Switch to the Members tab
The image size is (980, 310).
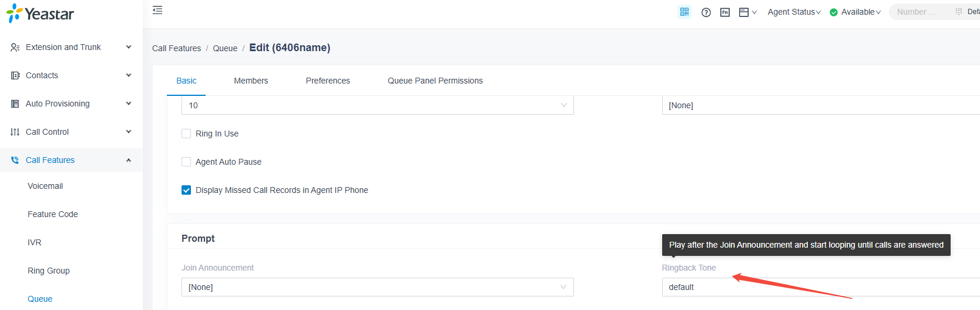[251, 81]
